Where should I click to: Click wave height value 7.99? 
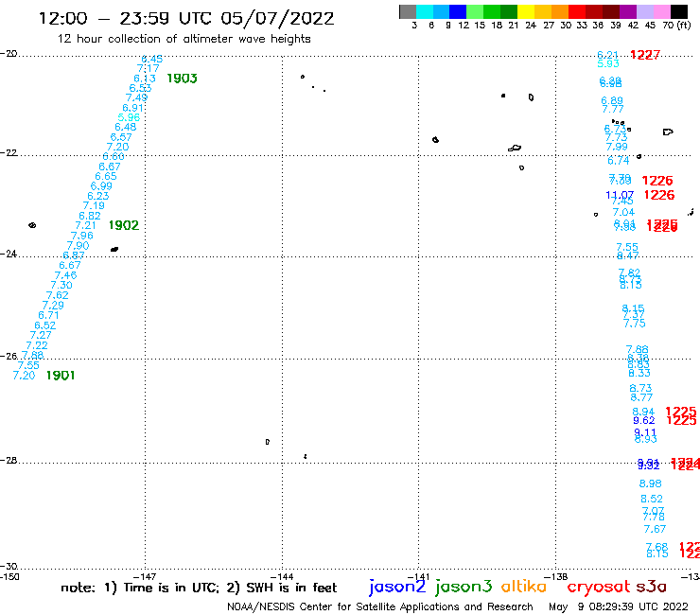tap(617, 147)
